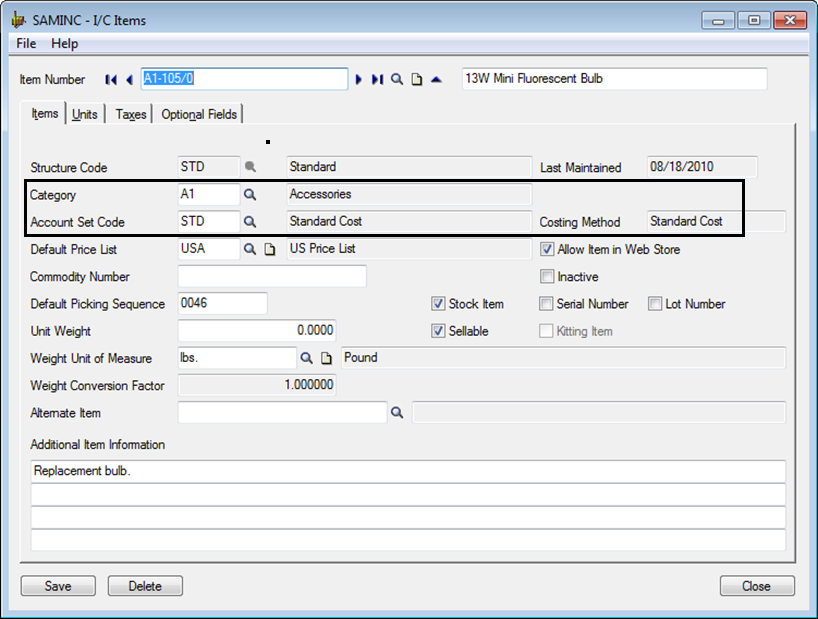818x619 pixels.
Task: Click the Delete button
Action: pyautogui.click(x=145, y=586)
